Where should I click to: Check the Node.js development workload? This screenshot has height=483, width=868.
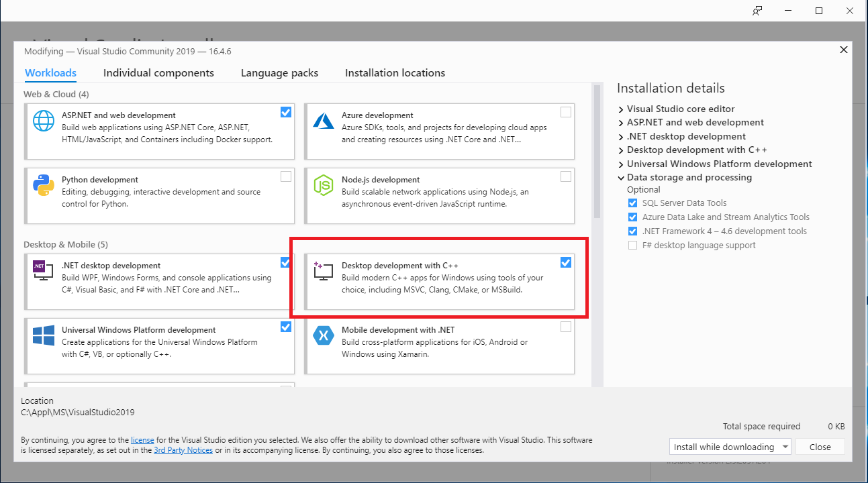coord(566,176)
